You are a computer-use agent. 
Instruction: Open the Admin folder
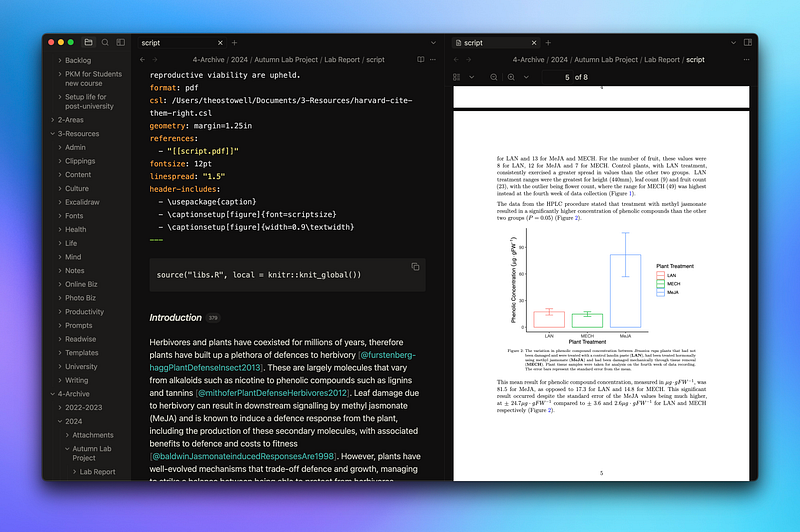pyautogui.click(x=75, y=147)
